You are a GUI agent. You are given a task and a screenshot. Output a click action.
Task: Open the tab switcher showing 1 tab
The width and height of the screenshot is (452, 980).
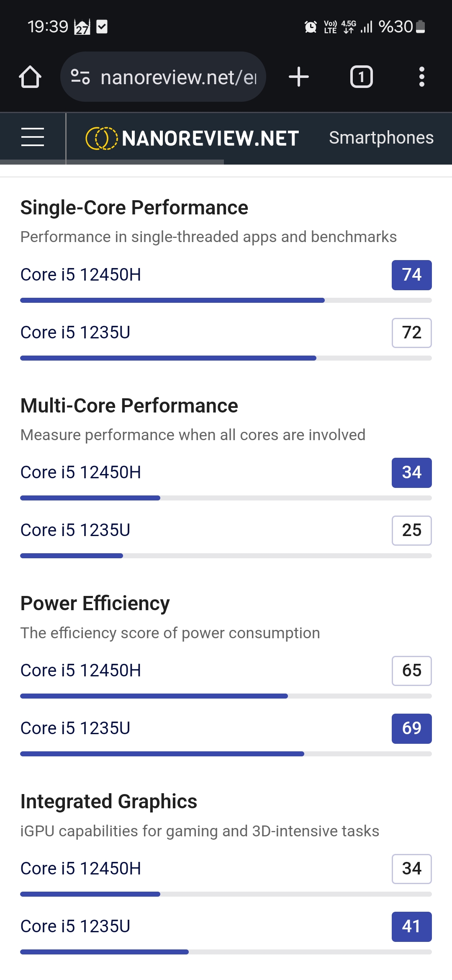361,77
